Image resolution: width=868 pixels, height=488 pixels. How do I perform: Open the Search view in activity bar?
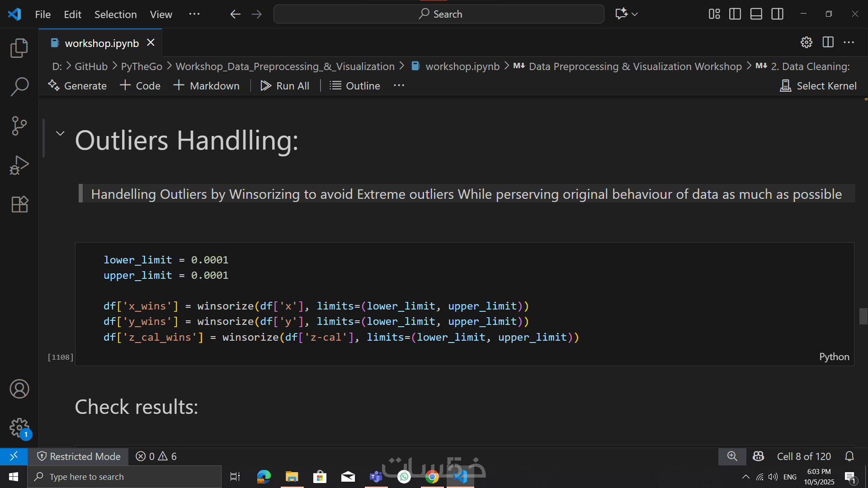click(19, 86)
